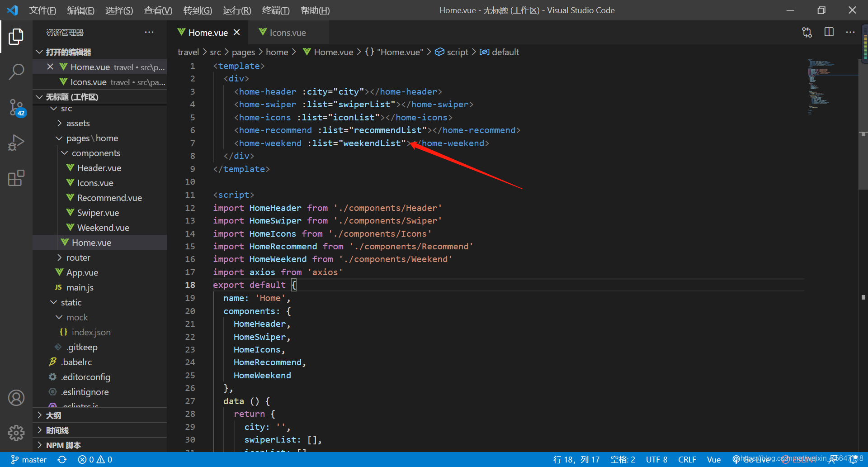Select language mode Vue in status bar

(714, 460)
